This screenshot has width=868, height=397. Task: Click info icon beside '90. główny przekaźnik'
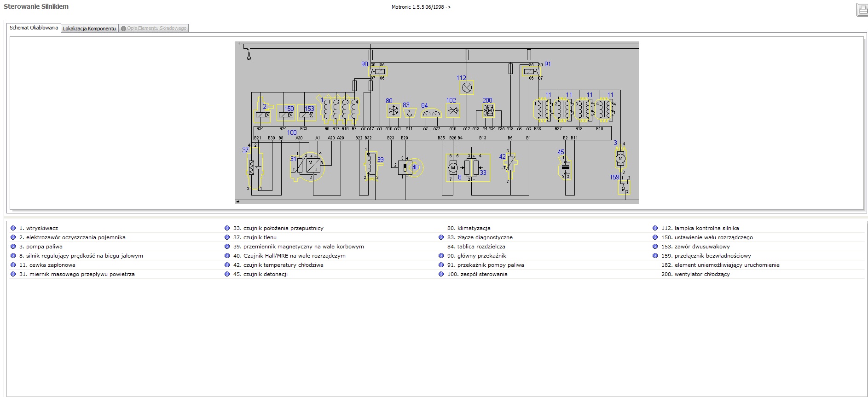point(441,256)
